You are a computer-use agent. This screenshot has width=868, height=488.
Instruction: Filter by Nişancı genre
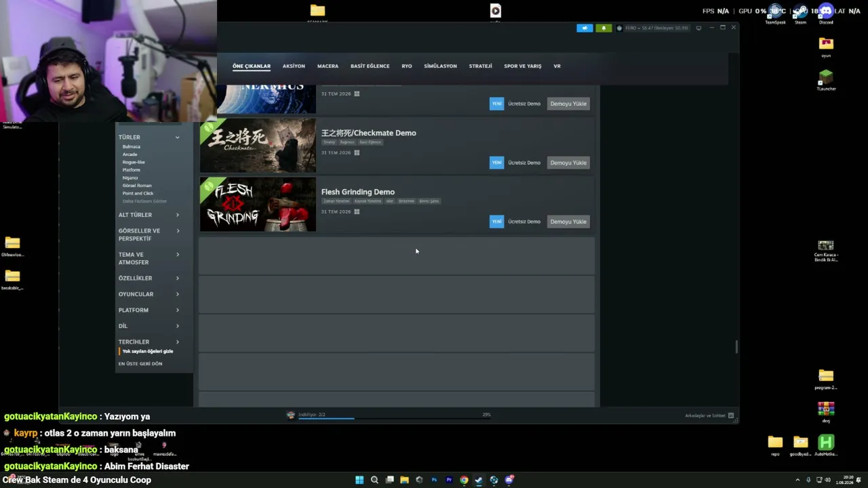point(130,178)
